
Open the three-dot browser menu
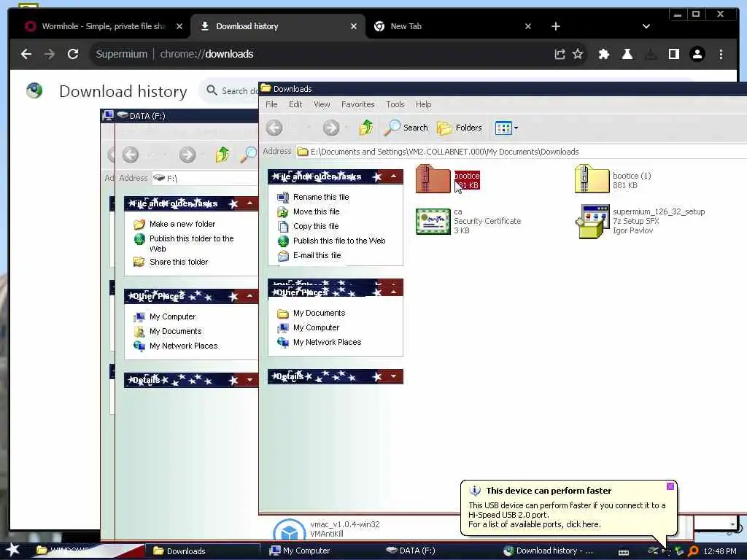coord(721,54)
